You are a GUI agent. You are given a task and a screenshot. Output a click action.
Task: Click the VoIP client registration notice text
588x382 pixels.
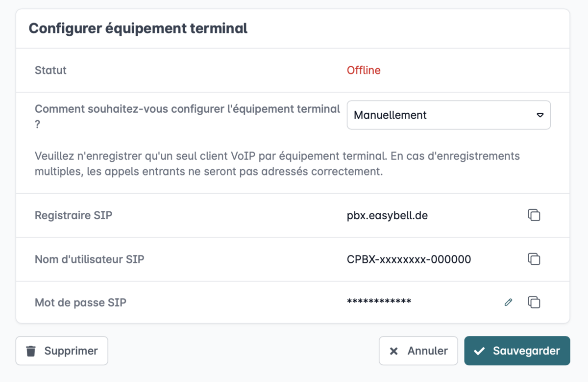(277, 164)
